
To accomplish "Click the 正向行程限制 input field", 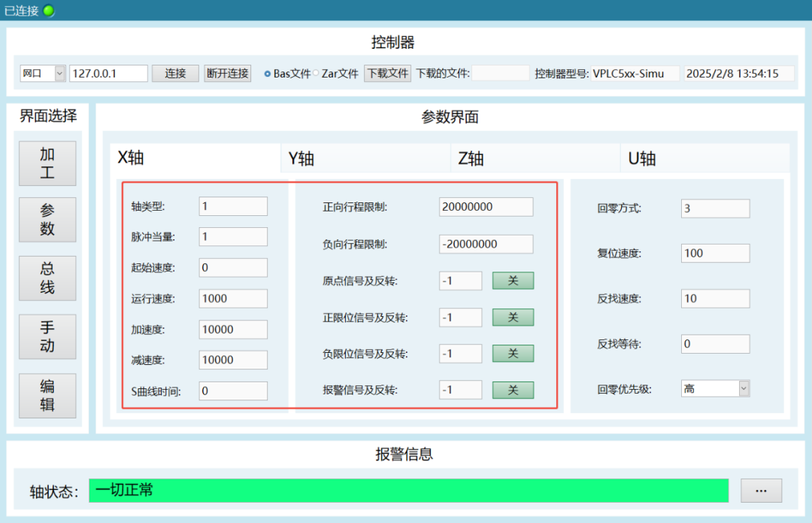I will point(486,207).
